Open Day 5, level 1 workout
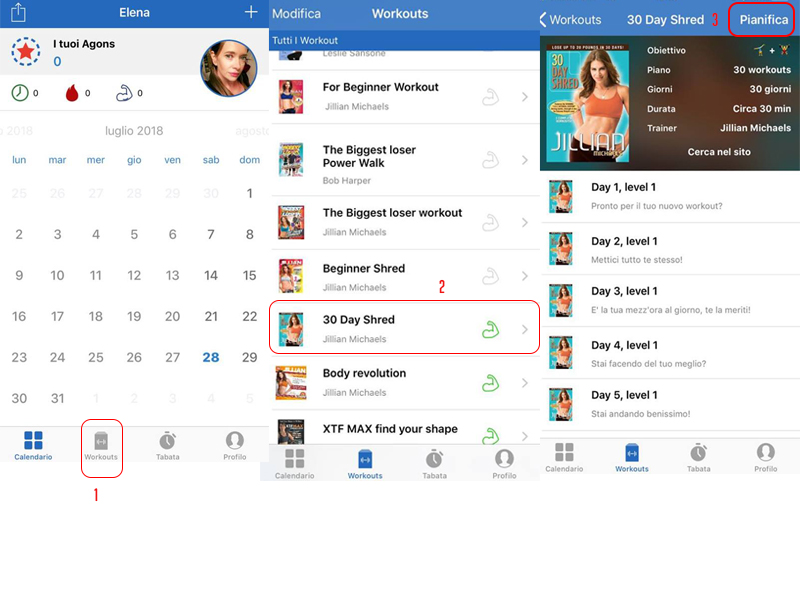Screen dimensions: 800x600 tap(670, 405)
